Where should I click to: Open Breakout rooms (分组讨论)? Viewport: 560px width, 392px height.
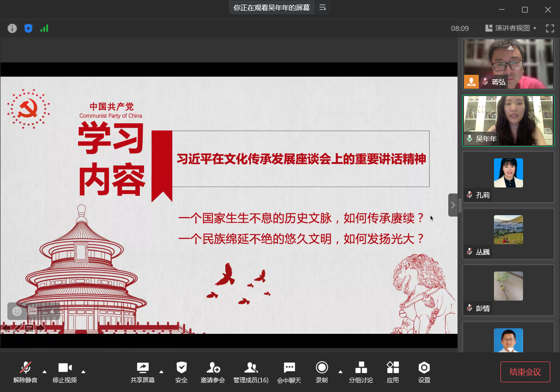(x=361, y=372)
